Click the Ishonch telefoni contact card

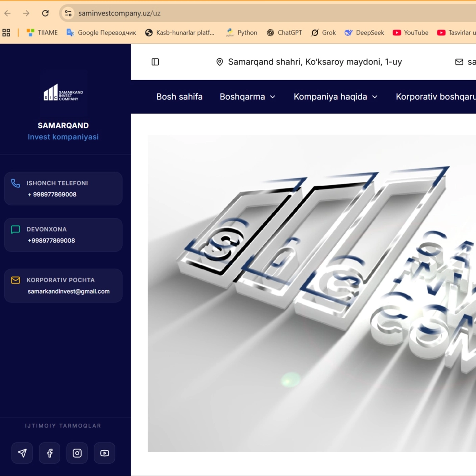point(63,189)
